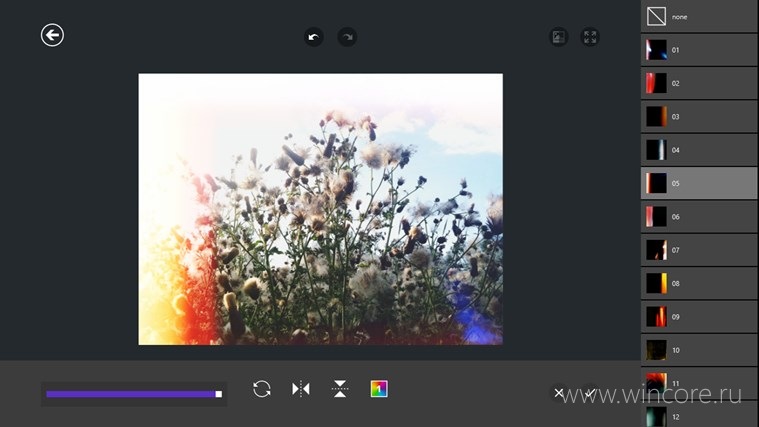Viewport: 759px width, 427px height.
Task: Choose light leak 04
Action: point(699,150)
